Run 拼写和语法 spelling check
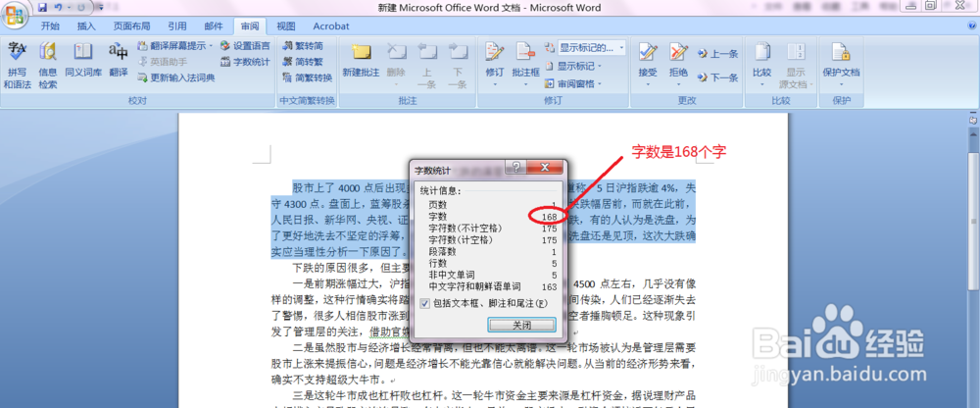Image resolution: width=980 pixels, height=408 pixels. pos(17,66)
